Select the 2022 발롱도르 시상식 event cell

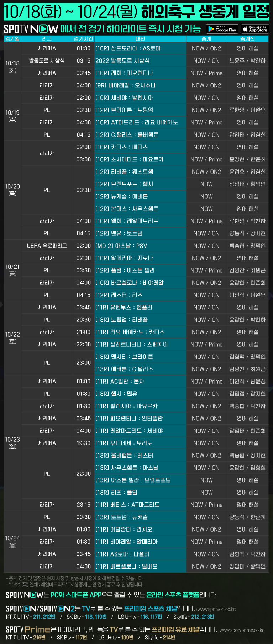pyautogui.click(x=140, y=61)
